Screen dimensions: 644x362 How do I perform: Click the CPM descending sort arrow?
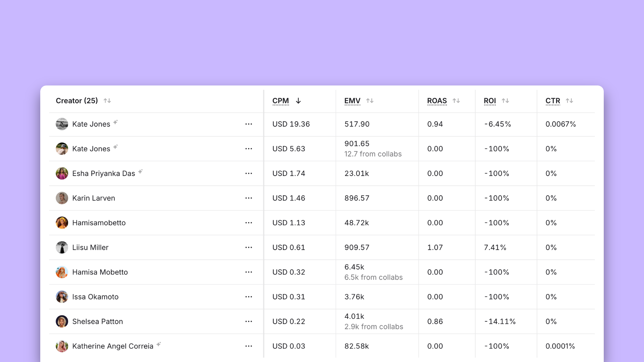pos(298,101)
